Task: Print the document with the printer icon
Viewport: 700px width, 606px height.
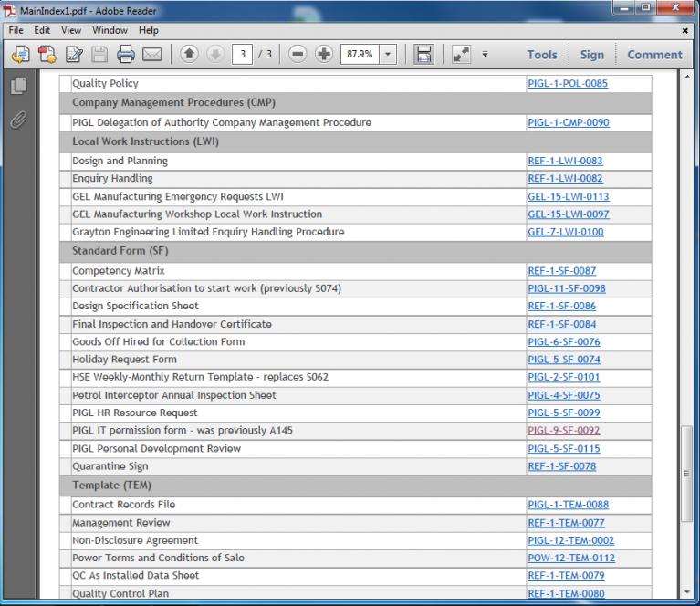Action: point(126,55)
